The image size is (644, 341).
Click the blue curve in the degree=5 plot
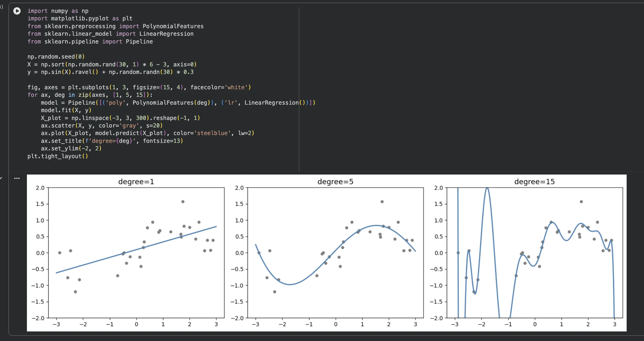[290, 284]
